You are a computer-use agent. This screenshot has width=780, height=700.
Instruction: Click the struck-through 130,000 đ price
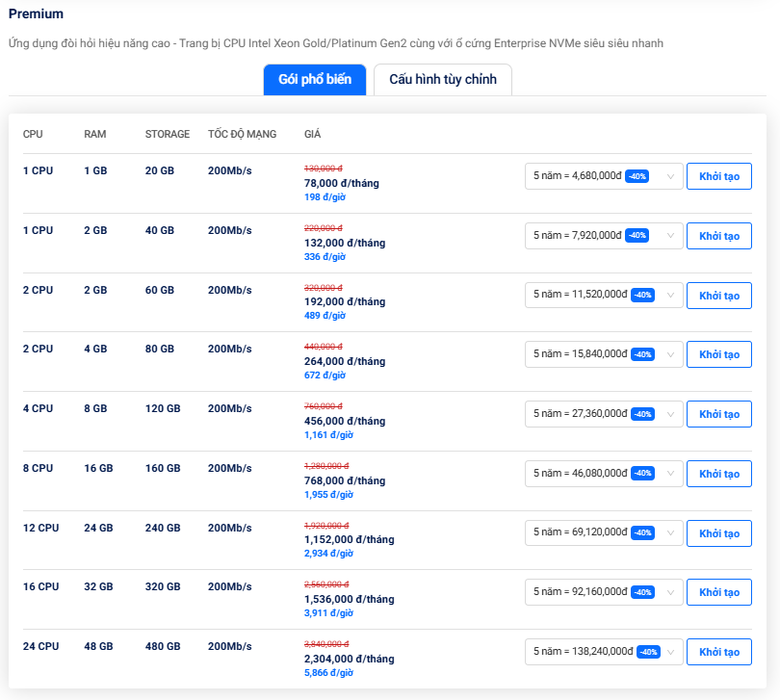click(x=324, y=169)
